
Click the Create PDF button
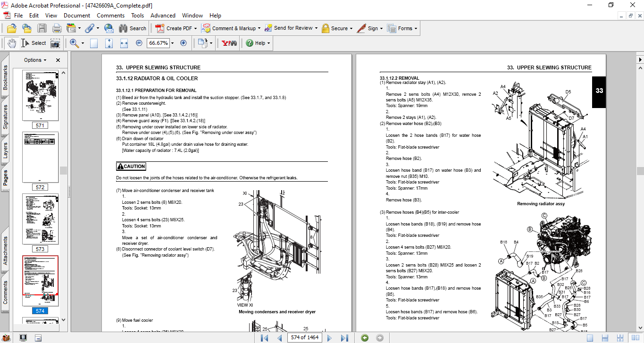click(174, 28)
